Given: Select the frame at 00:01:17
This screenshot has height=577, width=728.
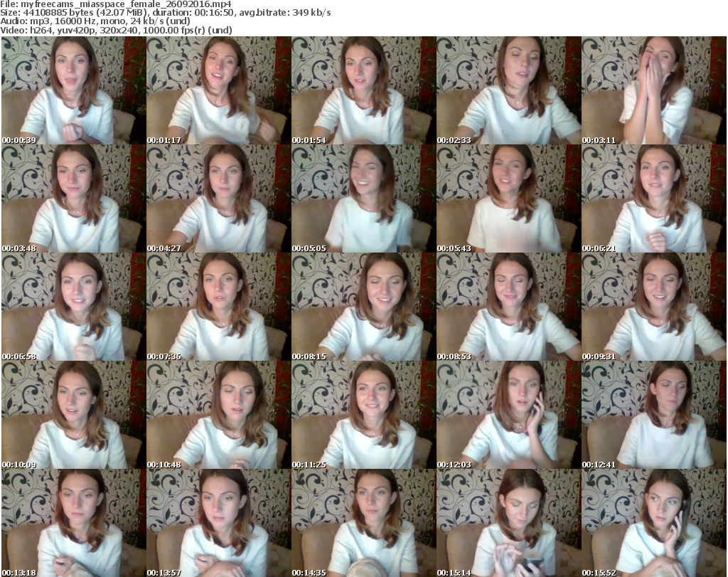Looking at the screenshot, I should click(x=218, y=90).
